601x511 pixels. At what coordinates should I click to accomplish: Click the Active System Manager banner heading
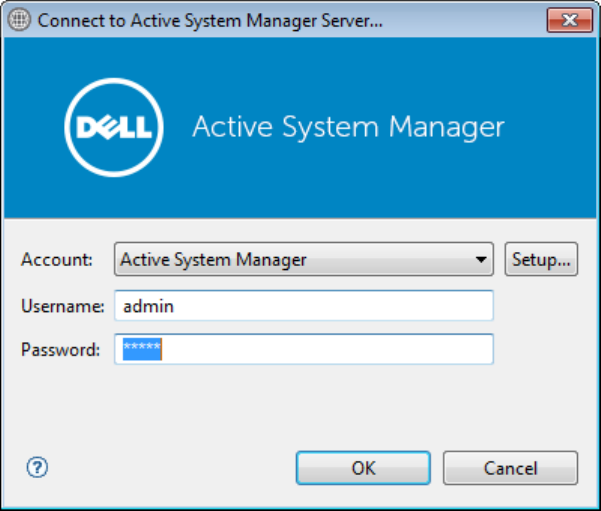[348, 128]
